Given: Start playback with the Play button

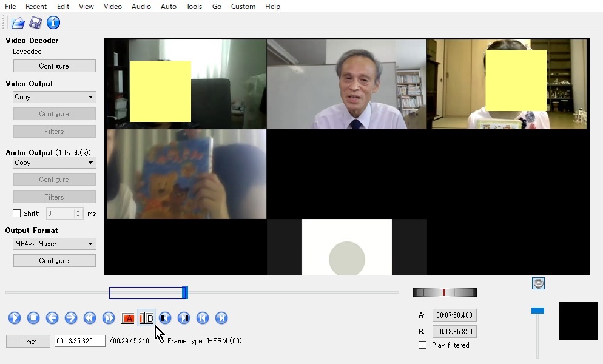Looking at the screenshot, I should pos(15,318).
